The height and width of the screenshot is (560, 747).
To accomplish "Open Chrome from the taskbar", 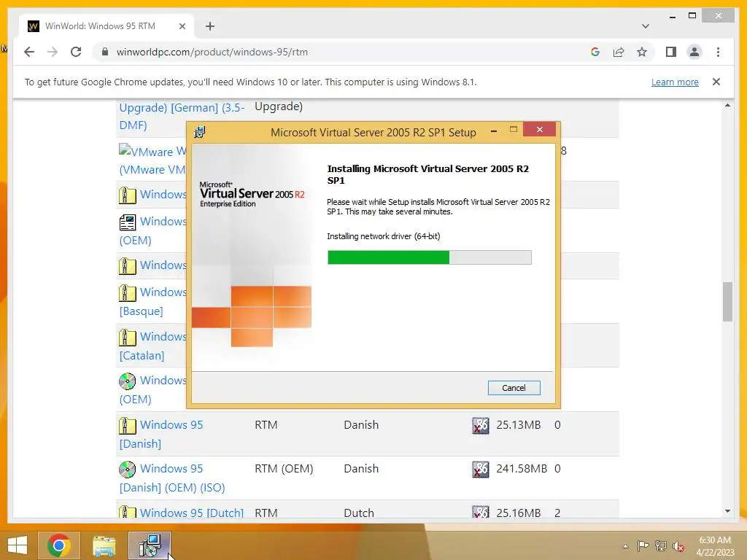I will coord(58,545).
